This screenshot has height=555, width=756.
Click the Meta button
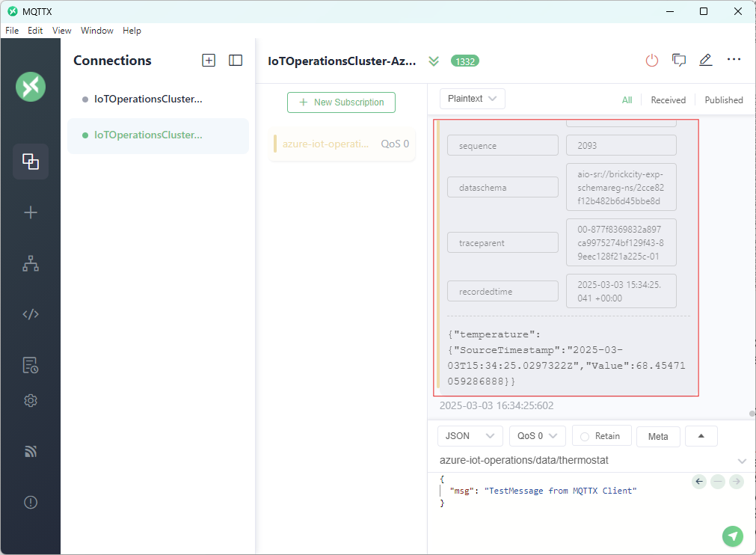(658, 437)
